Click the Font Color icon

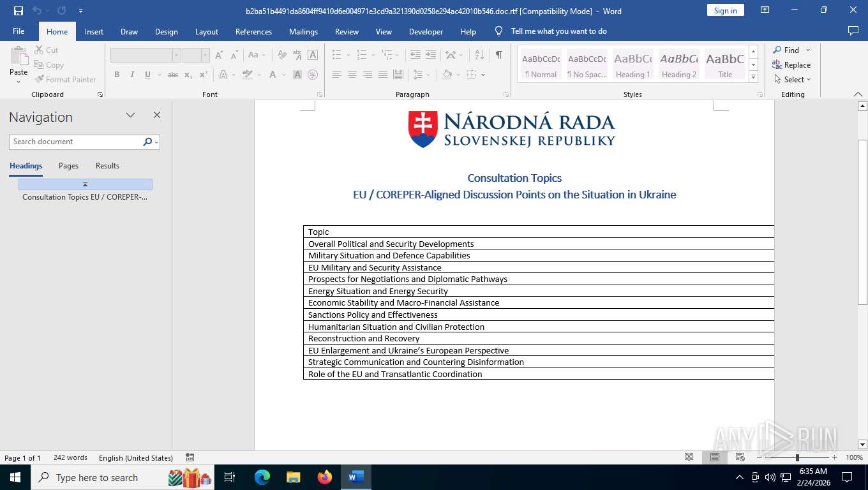tap(273, 75)
